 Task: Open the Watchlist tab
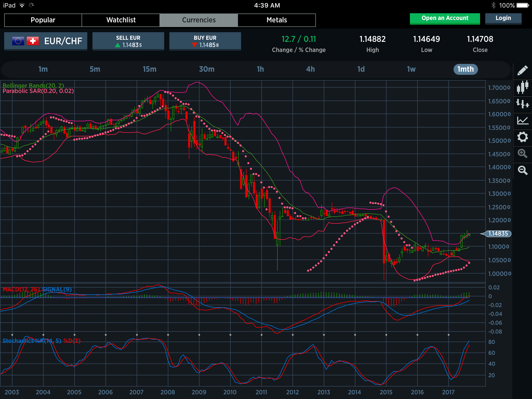coord(121,20)
